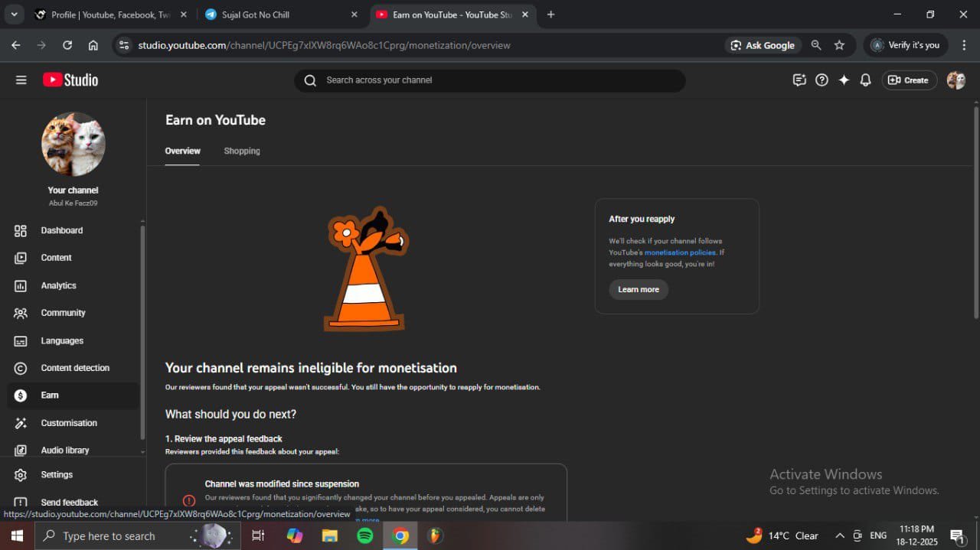The image size is (980, 550).
Task: Select the Overview tab
Action: click(x=182, y=151)
